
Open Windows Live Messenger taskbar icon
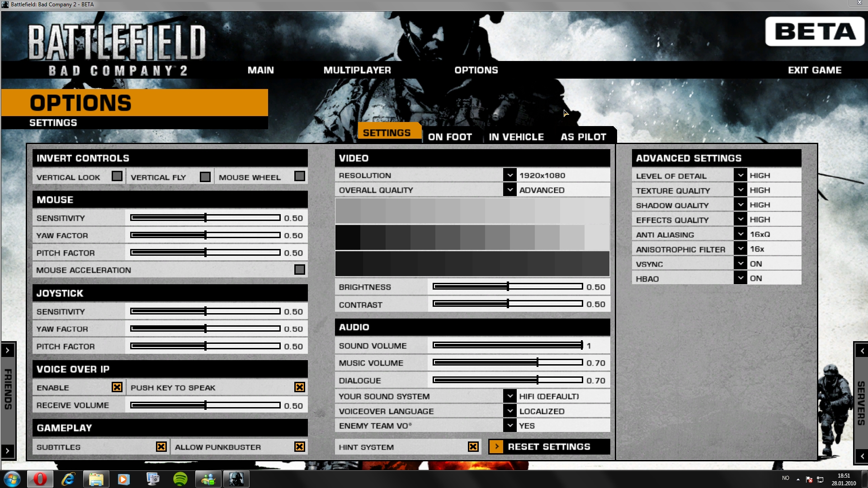pos(208,479)
